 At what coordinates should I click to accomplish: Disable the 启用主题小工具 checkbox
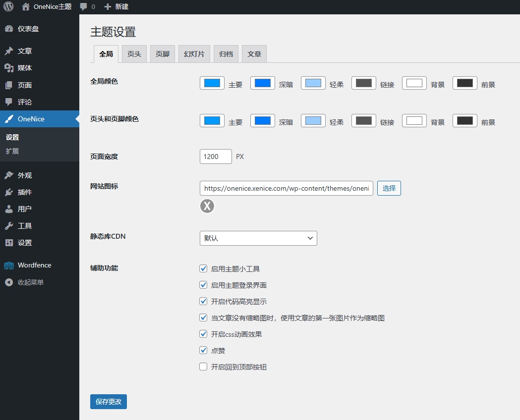203,268
